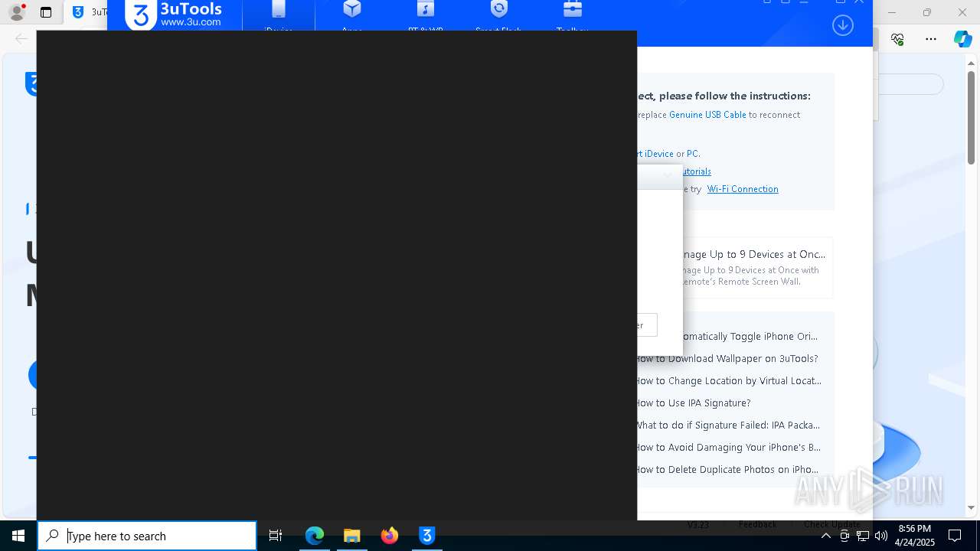980x551 pixels.
Task: Open the Meet Now tray icon
Action: point(844,536)
